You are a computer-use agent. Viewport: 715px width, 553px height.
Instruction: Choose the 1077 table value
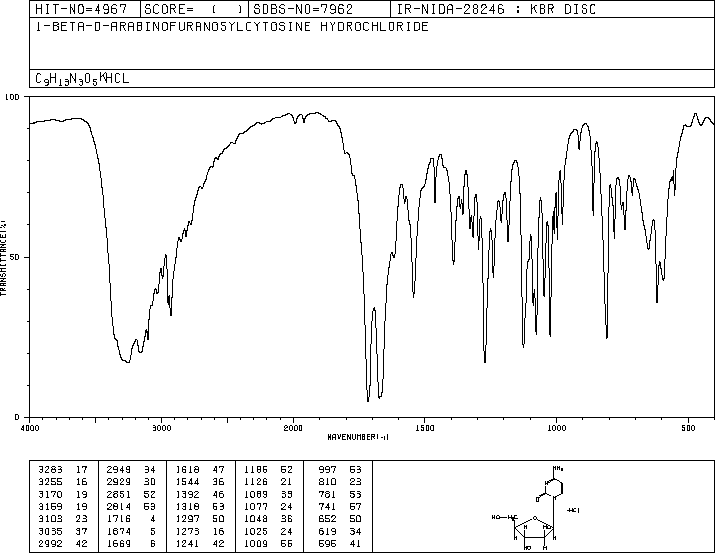click(x=256, y=506)
